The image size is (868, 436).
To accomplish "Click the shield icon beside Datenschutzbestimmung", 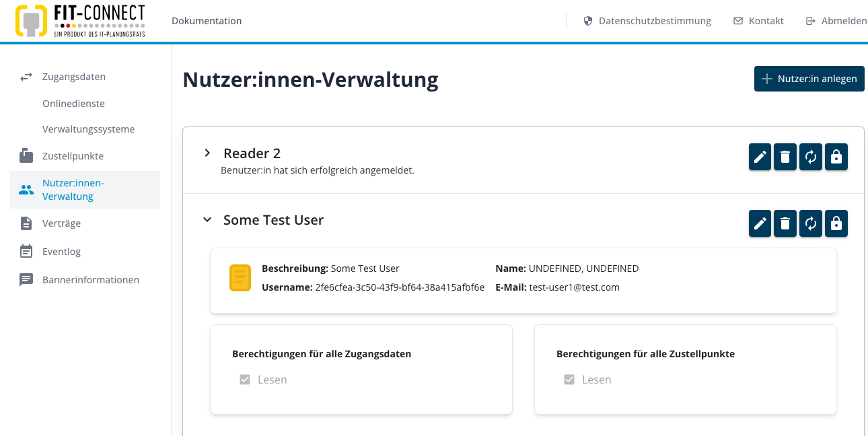I will tap(587, 21).
